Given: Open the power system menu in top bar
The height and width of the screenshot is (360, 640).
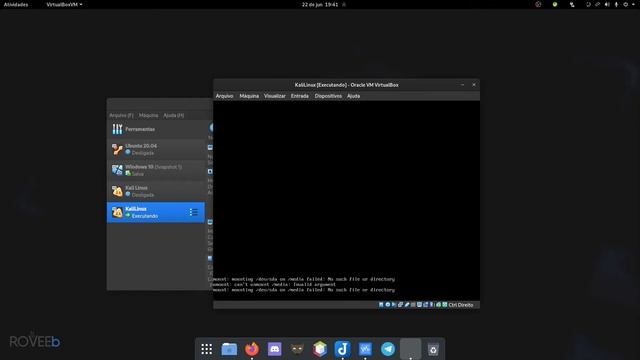Looking at the screenshot, I should pyautogui.click(x=625, y=4).
